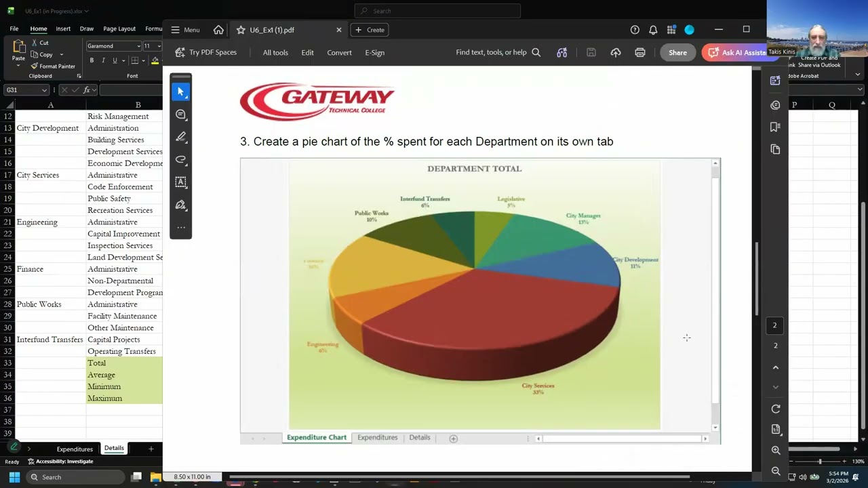This screenshot has width=868, height=488.
Task: Switch to Excel Draw tab
Action: [87, 29]
